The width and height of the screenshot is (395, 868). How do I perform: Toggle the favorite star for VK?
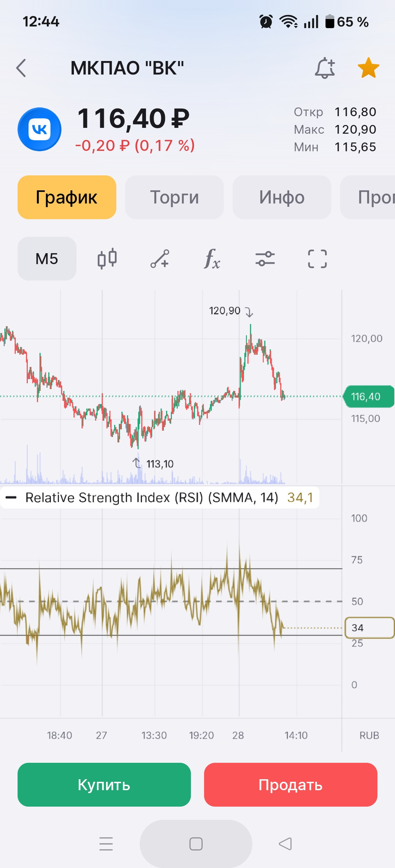pos(368,68)
